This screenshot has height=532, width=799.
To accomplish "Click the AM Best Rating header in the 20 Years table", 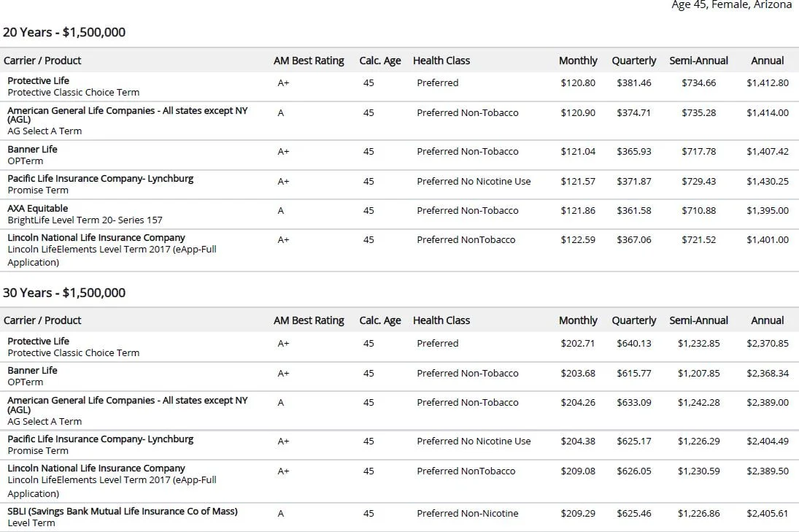I will (309, 61).
